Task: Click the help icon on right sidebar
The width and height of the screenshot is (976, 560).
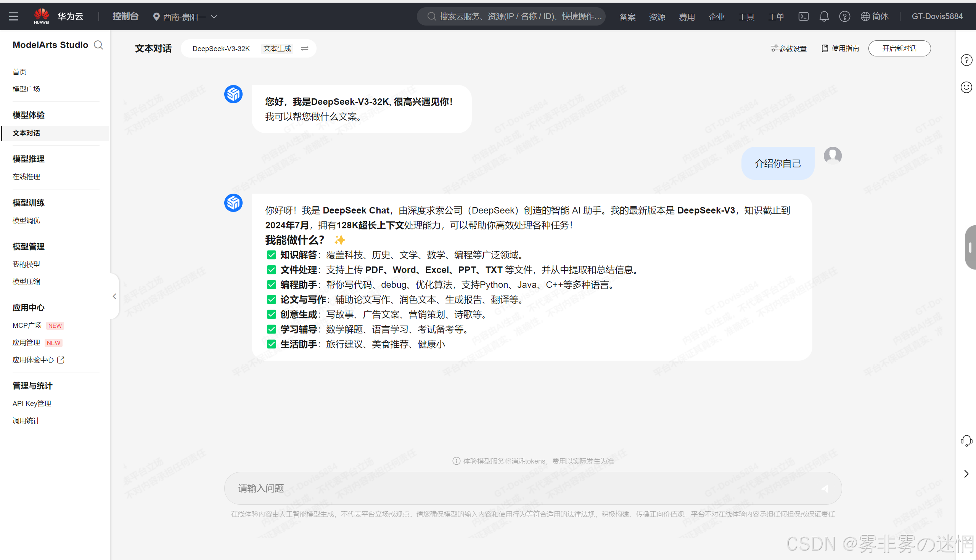Action: (x=966, y=60)
